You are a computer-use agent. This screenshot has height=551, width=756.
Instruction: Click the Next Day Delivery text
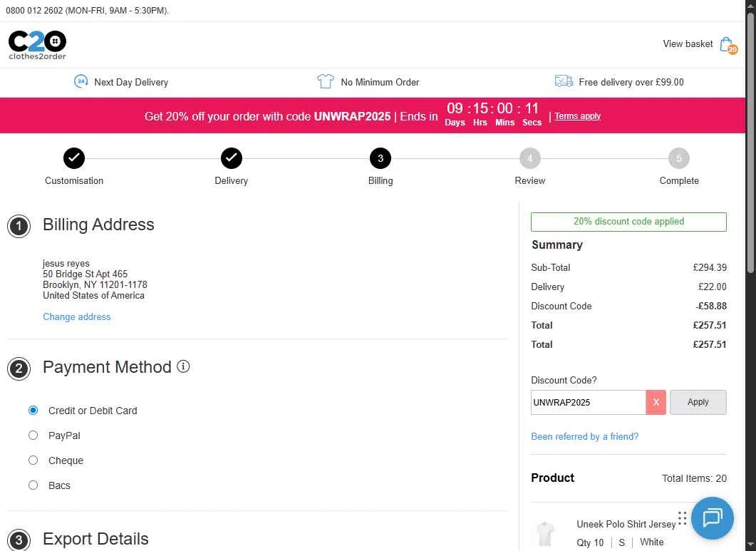tap(131, 82)
